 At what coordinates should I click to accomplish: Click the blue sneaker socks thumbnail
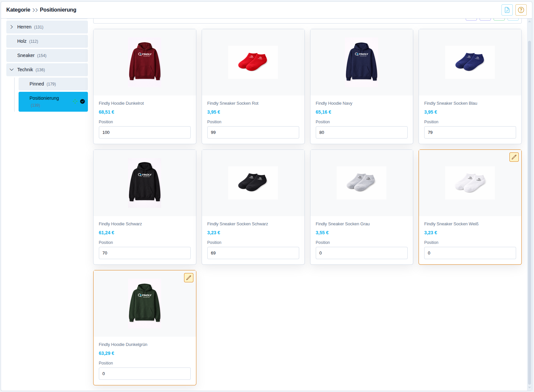(x=470, y=62)
